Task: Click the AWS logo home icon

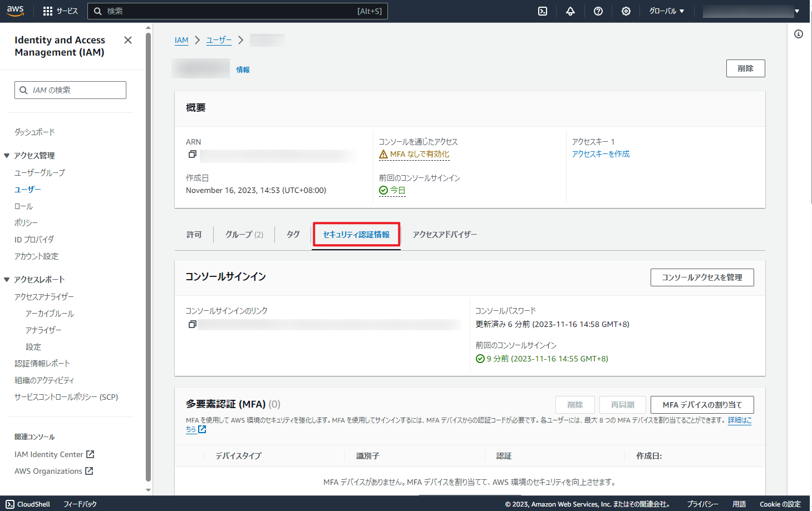Action: click(x=16, y=11)
